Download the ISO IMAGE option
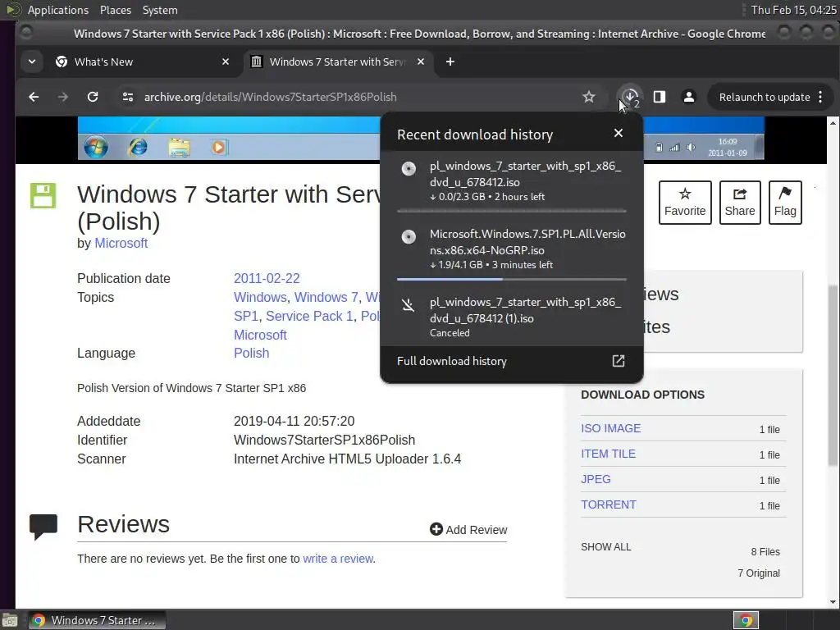 point(610,428)
